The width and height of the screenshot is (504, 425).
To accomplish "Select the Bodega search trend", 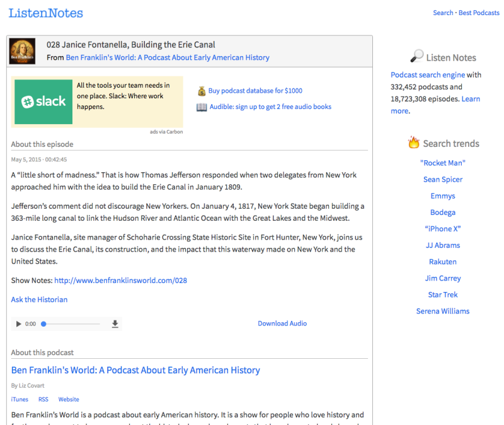I will (x=443, y=212).
